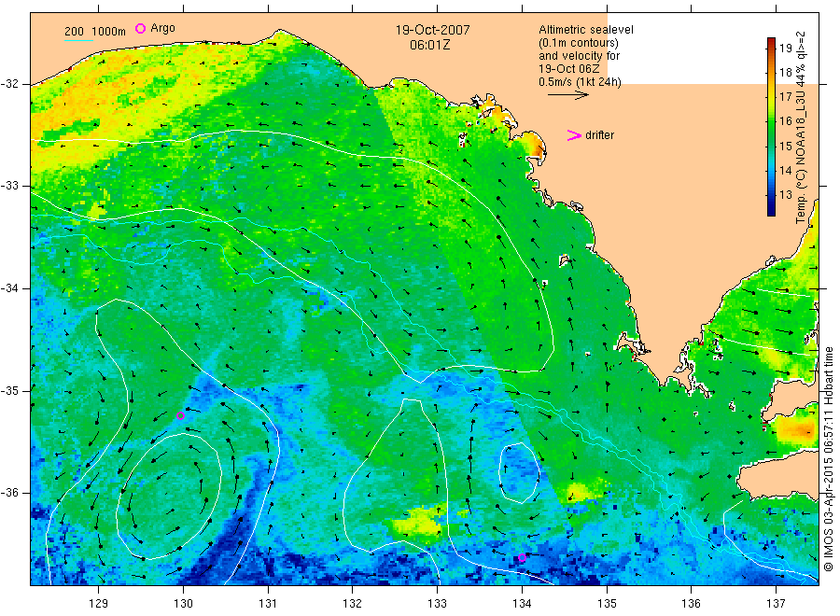Click the temperature colorbar near 13 (dark blue)
This screenshot has width=840, height=616.
click(771, 195)
